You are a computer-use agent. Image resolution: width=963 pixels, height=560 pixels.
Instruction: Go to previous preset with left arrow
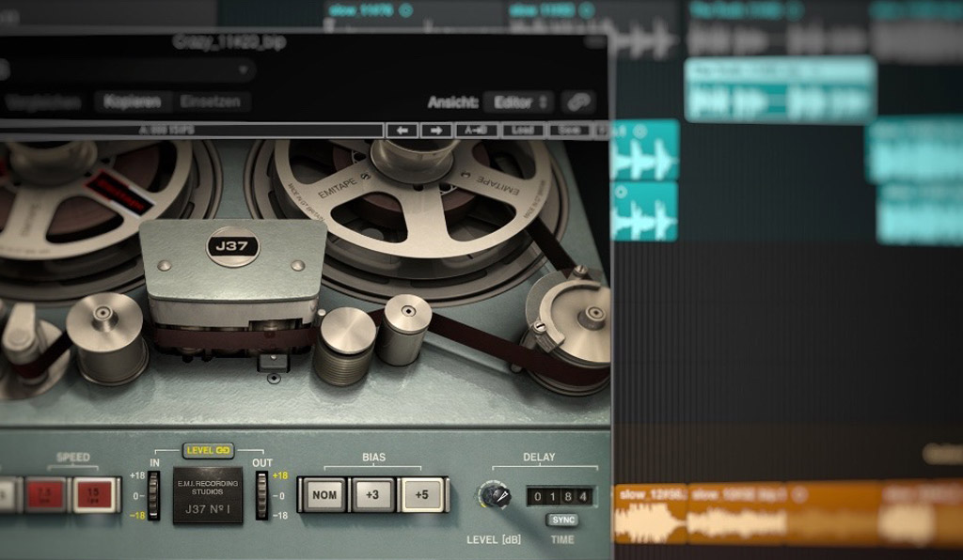[x=403, y=130]
